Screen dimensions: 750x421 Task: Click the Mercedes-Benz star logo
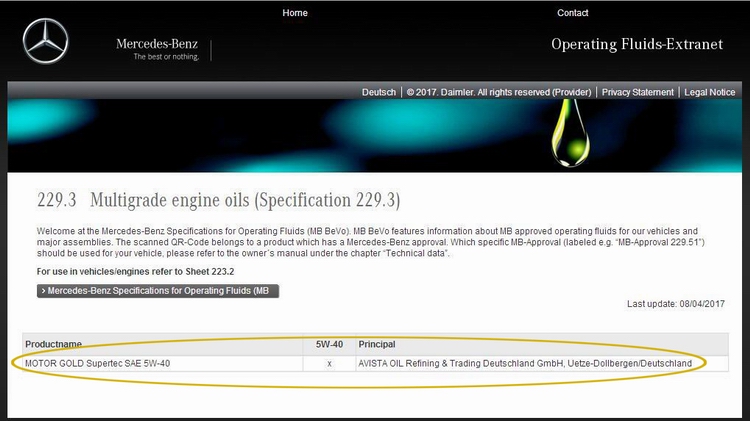(45, 41)
